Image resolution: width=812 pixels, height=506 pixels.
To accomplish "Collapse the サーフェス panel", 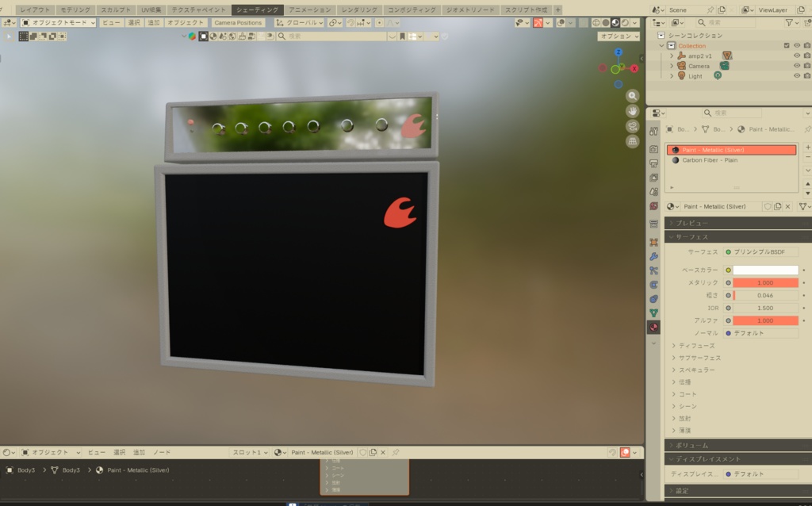I will click(x=714, y=236).
